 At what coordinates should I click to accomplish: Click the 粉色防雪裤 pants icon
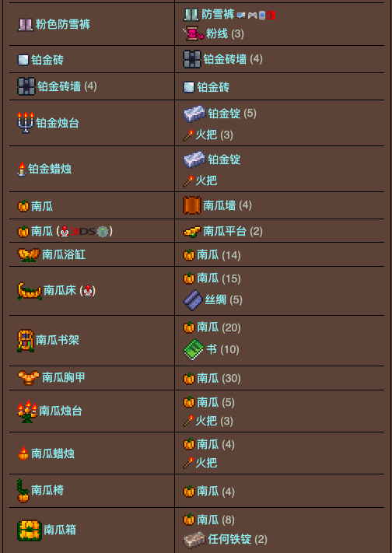pos(26,25)
